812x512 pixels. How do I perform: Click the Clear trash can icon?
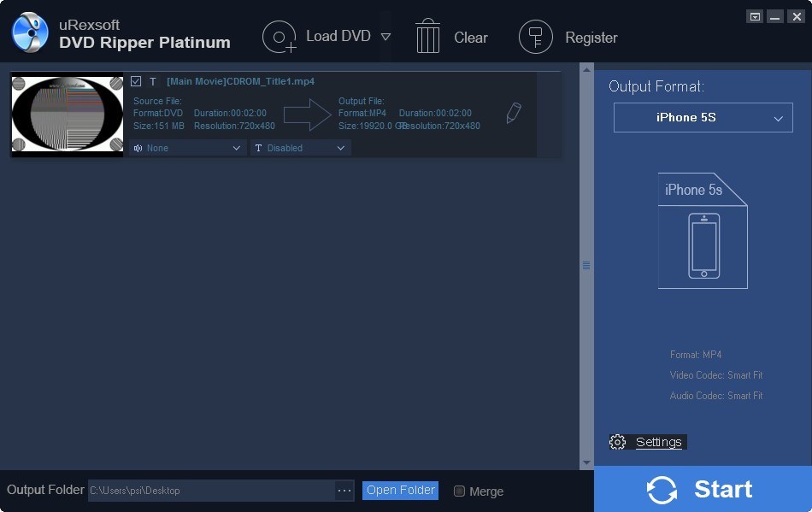[427, 36]
